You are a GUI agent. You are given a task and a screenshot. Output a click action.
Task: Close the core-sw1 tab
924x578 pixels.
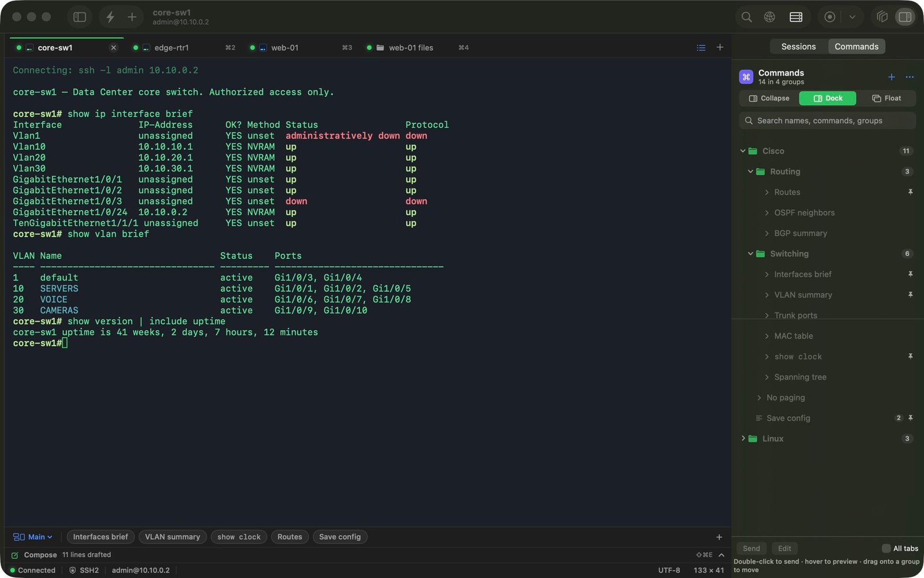114,47
